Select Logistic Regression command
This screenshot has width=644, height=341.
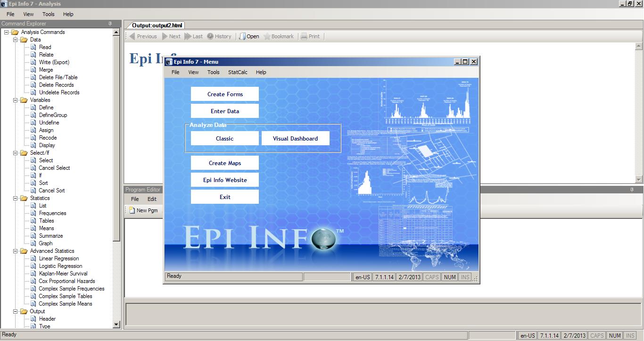click(x=60, y=266)
